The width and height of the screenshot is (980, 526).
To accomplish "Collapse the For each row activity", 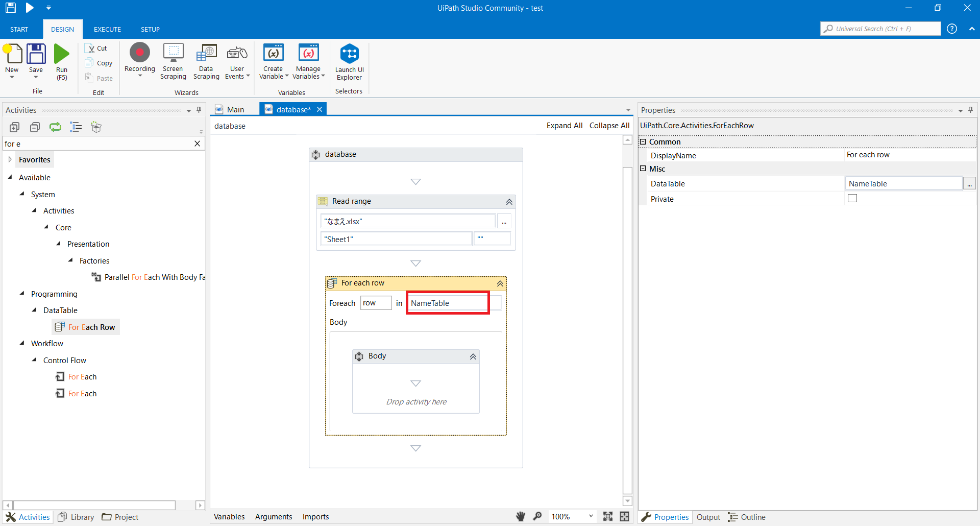I will (500, 283).
